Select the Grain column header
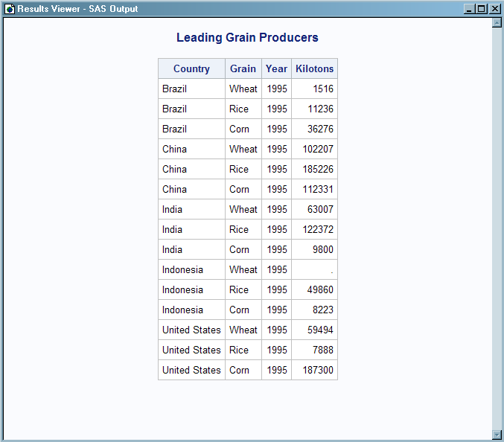Screen dimensions: 504x442 point(243,69)
